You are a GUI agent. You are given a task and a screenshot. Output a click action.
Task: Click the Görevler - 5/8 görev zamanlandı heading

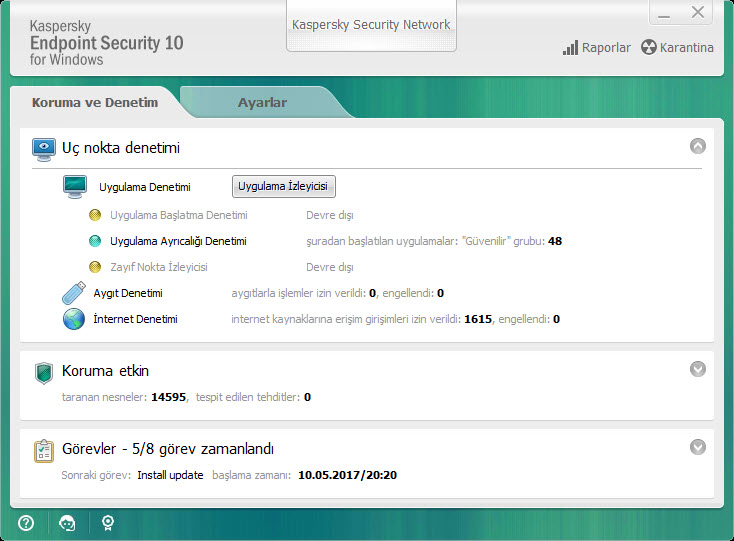point(168,449)
